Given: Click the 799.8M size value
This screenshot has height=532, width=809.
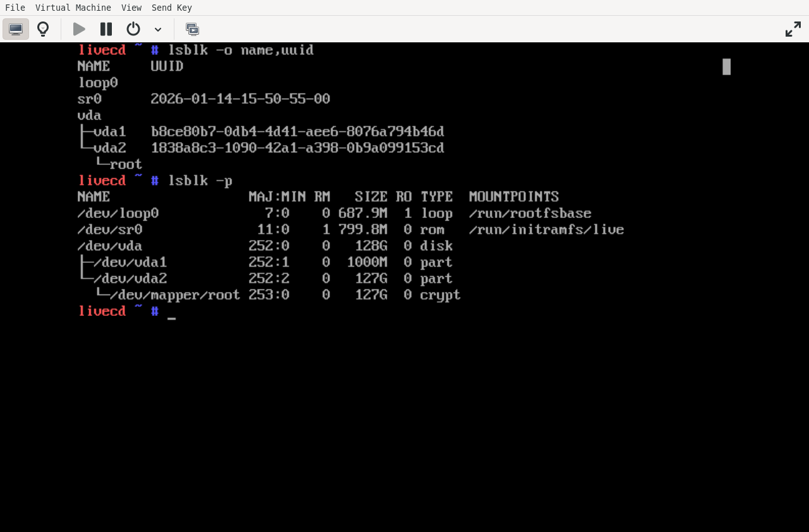Looking at the screenshot, I should [x=363, y=230].
